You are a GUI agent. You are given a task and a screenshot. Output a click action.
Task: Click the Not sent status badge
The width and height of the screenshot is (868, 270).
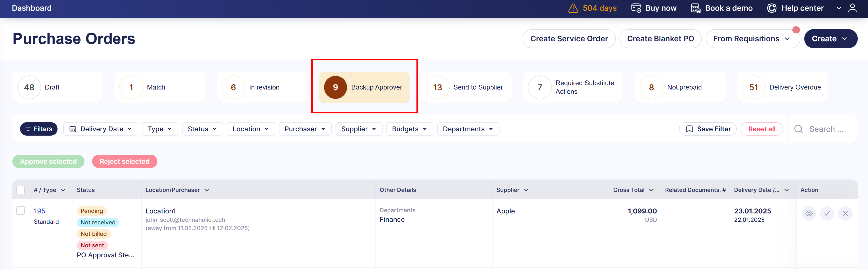pyautogui.click(x=92, y=245)
